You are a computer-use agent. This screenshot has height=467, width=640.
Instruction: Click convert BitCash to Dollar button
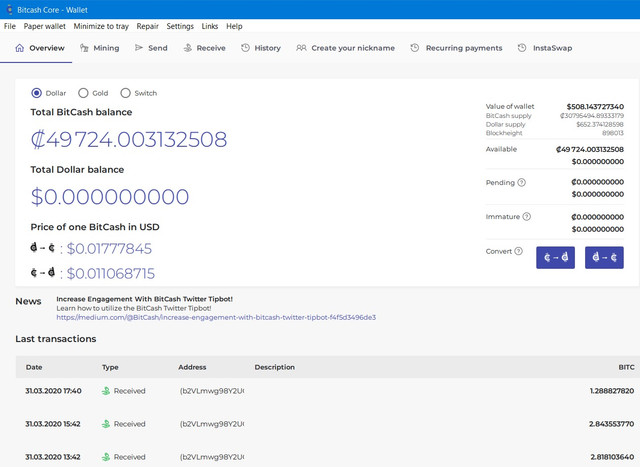556,257
